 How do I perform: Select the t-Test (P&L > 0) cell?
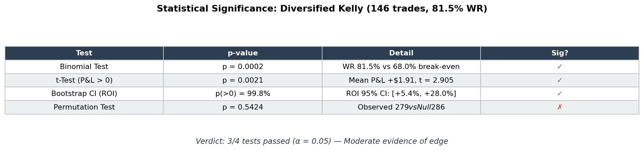pos(84,80)
